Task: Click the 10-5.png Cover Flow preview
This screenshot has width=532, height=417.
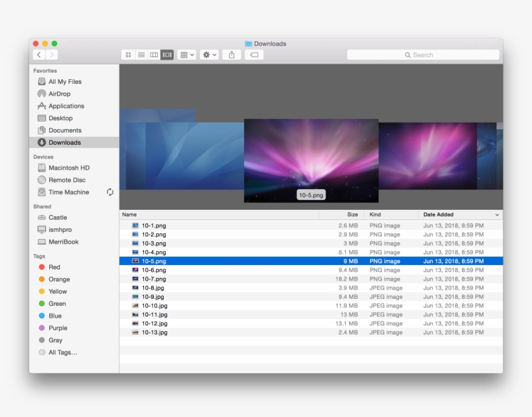Action: pyautogui.click(x=311, y=160)
